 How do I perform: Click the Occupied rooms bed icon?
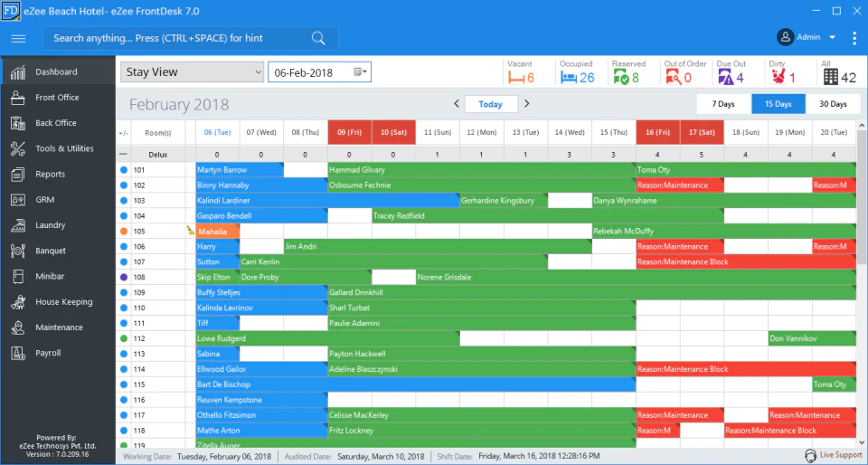pos(569,78)
